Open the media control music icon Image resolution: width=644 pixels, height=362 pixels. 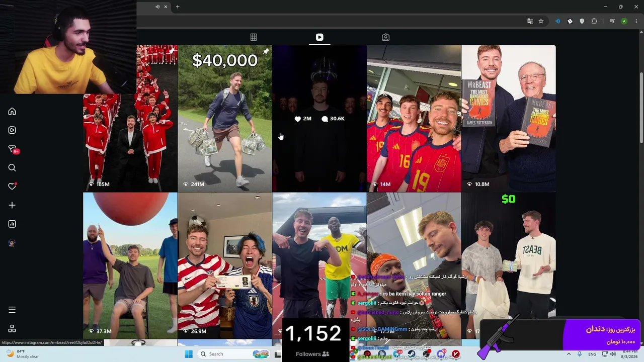tap(612, 21)
